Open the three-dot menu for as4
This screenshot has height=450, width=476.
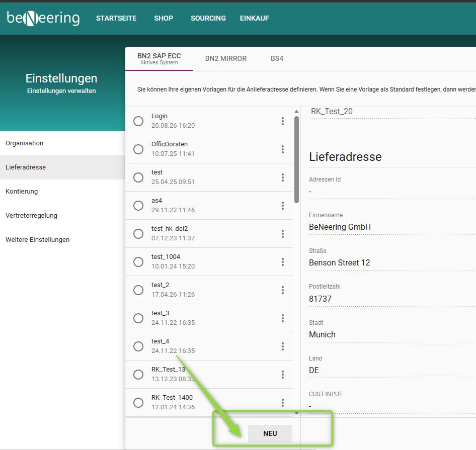(x=283, y=206)
